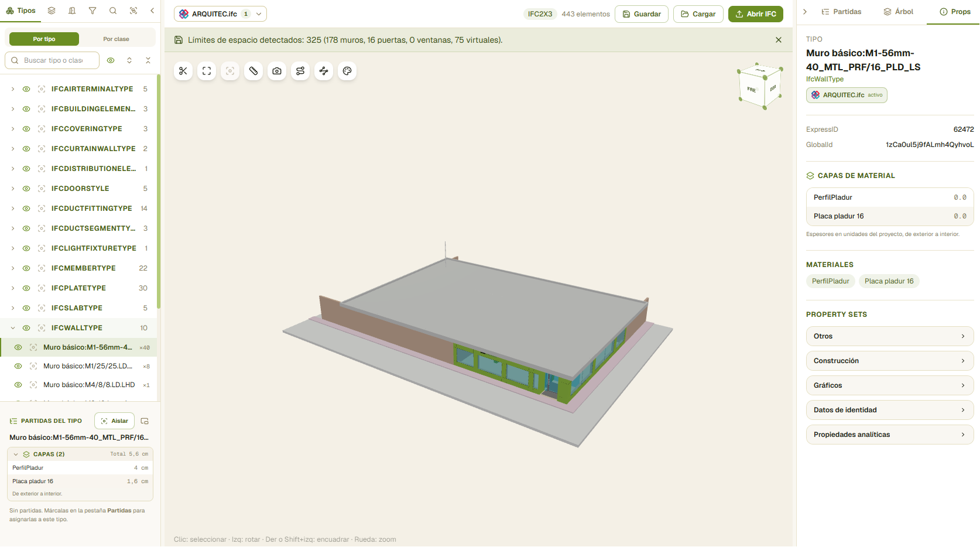Click the network nodes tool icon
Image resolution: width=980 pixels, height=547 pixels.
point(324,71)
